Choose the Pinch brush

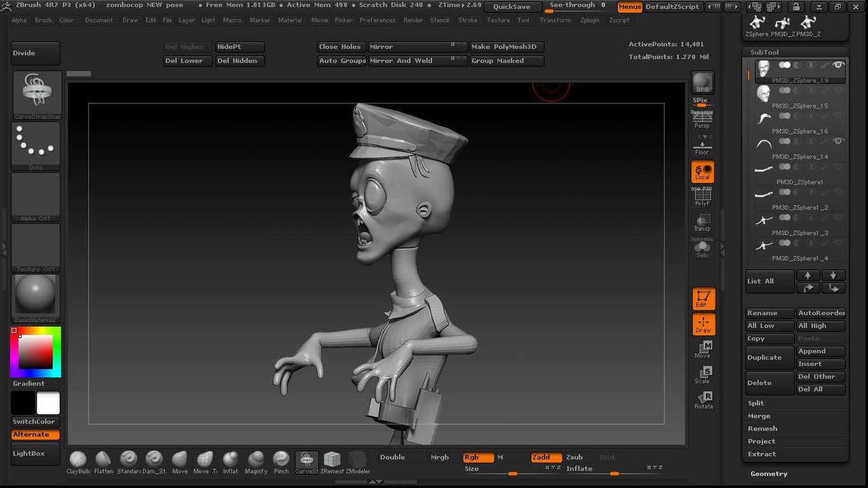(281, 459)
